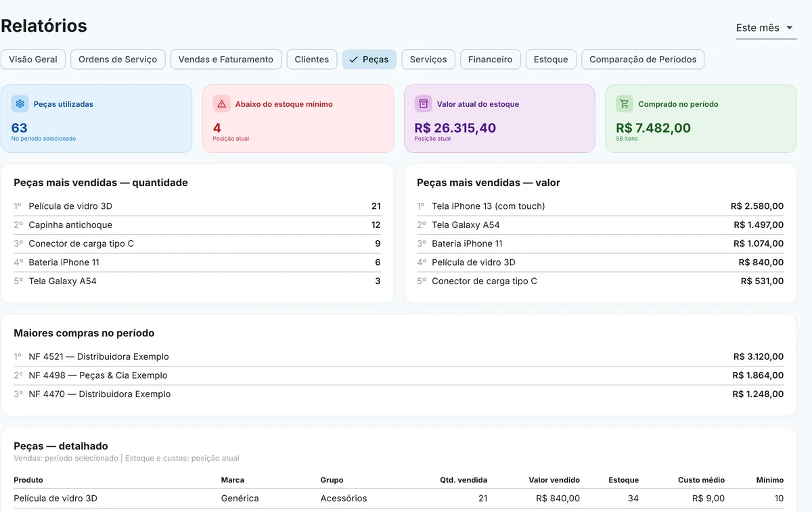The image size is (812, 512).
Task: Click the 'Peças — detalhado' section title
Action: (x=61, y=446)
